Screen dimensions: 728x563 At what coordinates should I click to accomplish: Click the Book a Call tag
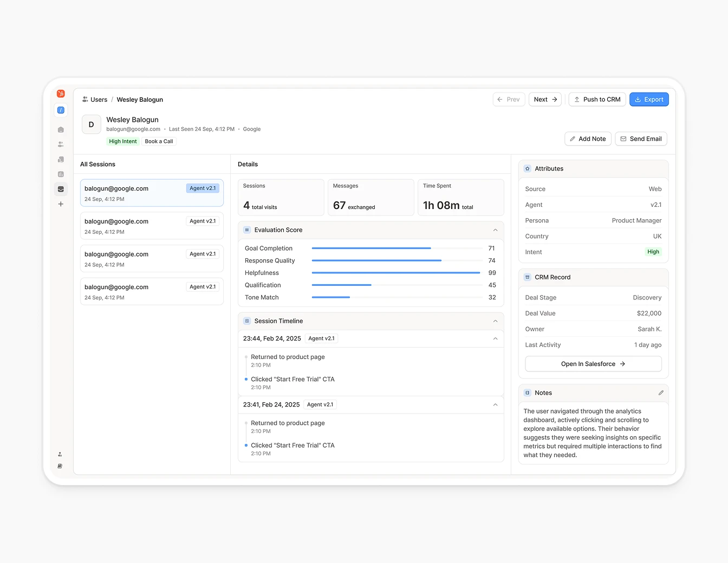tap(159, 141)
